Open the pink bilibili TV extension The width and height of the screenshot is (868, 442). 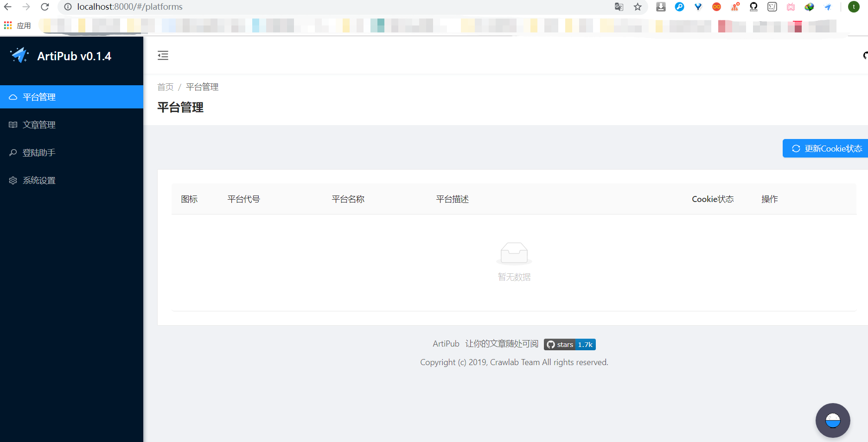click(x=791, y=7)
